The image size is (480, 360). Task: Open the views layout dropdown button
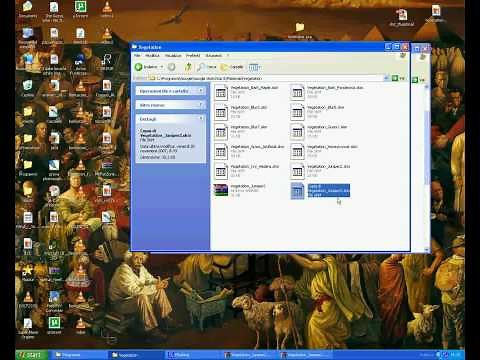pyautogui.click(x=254, y=67)
